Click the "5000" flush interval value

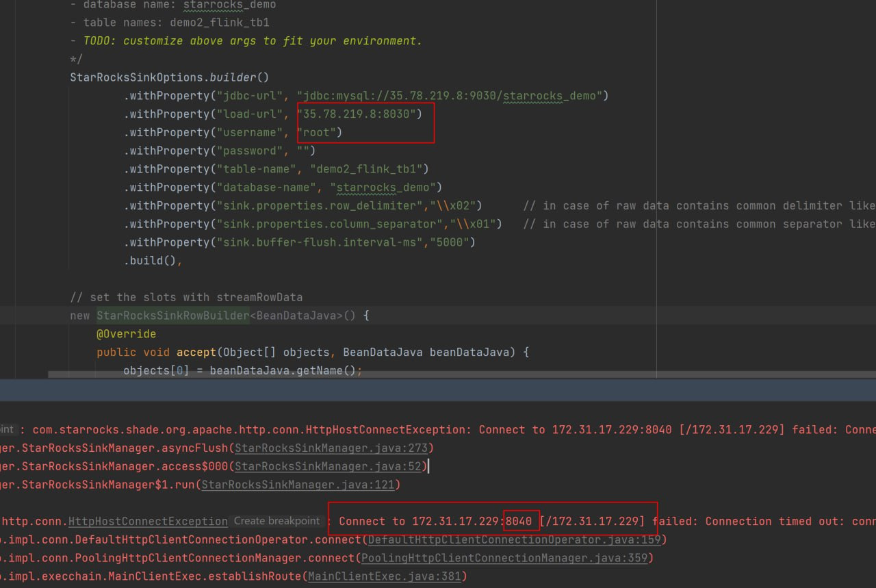click(450, 243)
